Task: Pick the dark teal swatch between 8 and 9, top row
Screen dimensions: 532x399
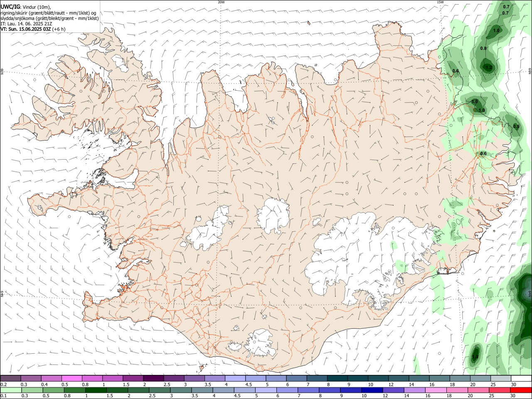Action: (x=337, y=379)
